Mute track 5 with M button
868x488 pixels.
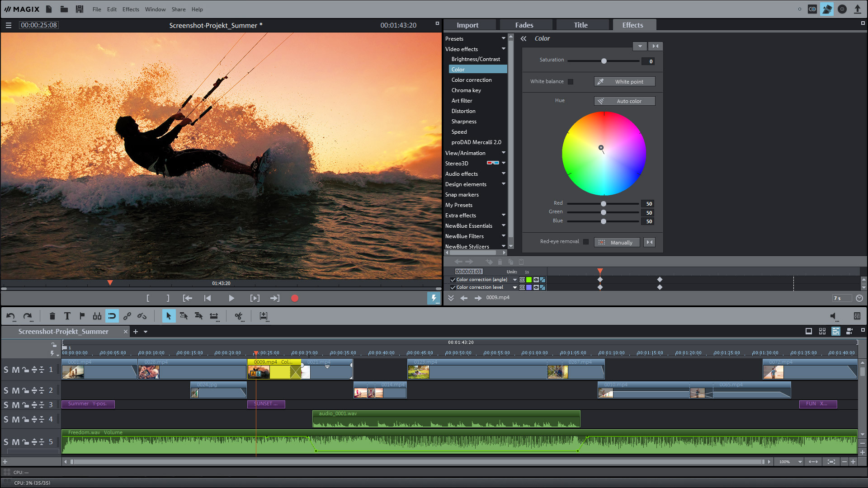click(16, 442)
